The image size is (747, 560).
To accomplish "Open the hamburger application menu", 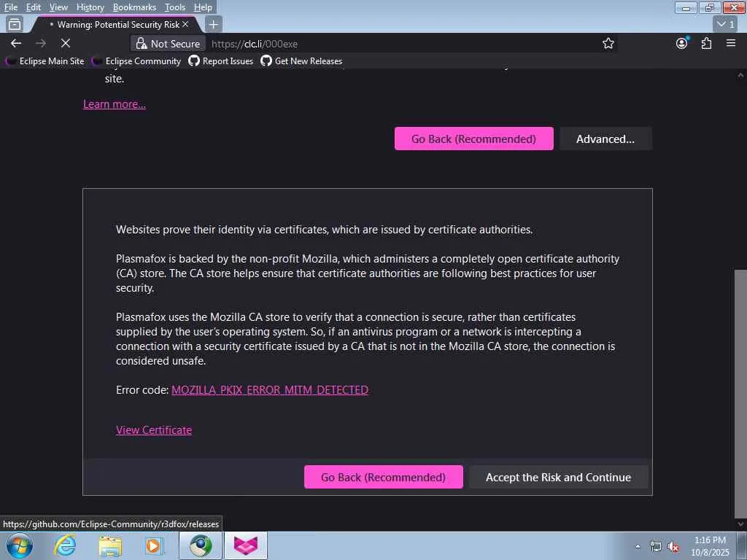I will point(731,43).
